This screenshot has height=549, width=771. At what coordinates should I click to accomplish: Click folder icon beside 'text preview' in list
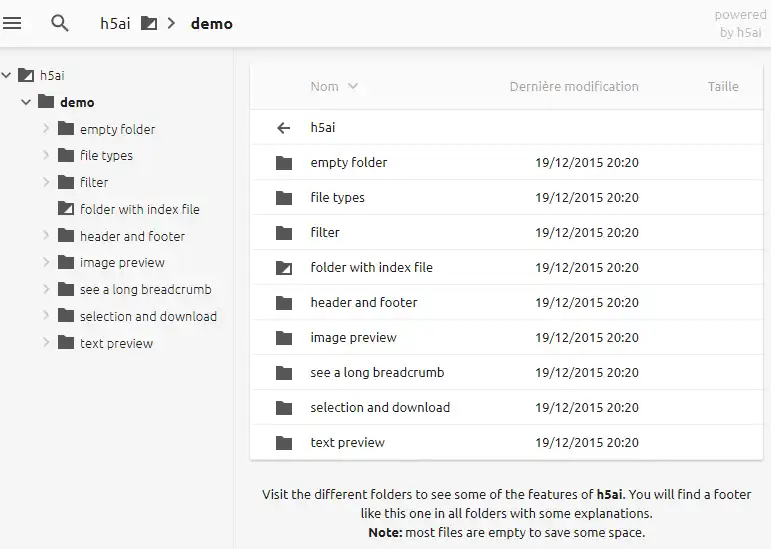click(x=284, y=443)
